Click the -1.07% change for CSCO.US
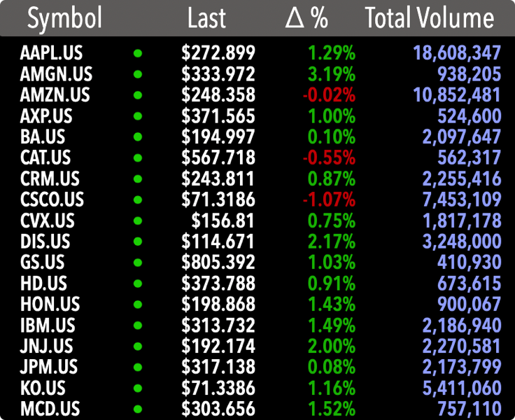Screen dimensions: 515x420 (x=329, y=199)
